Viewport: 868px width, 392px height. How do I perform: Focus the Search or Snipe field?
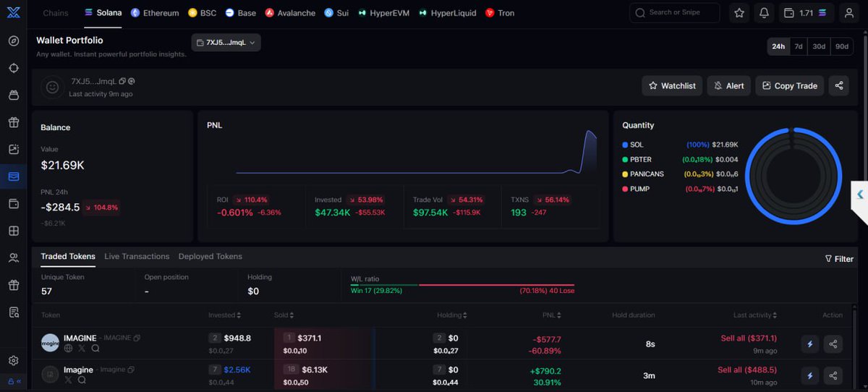(675, 12)
